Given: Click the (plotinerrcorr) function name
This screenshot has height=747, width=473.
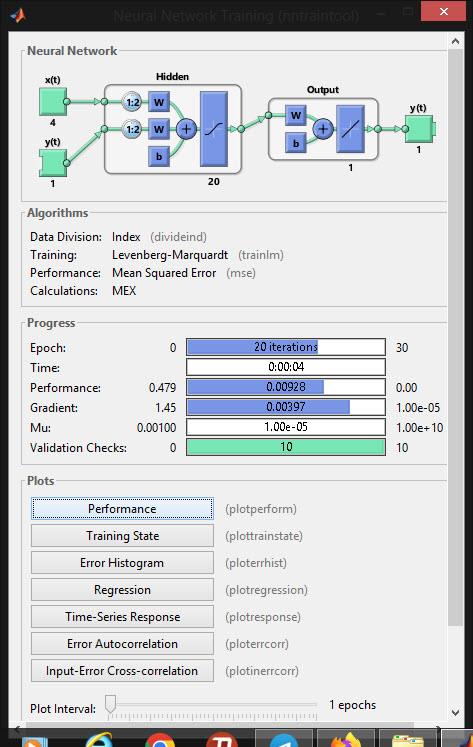Looking at the screenshot, I should 262,671.
